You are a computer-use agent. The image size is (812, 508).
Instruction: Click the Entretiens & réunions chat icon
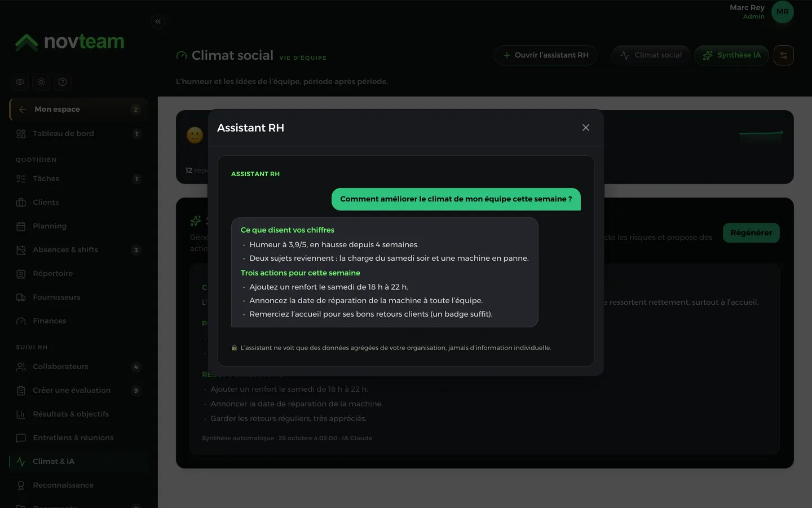pyautogui.click(x=21, y=438)
